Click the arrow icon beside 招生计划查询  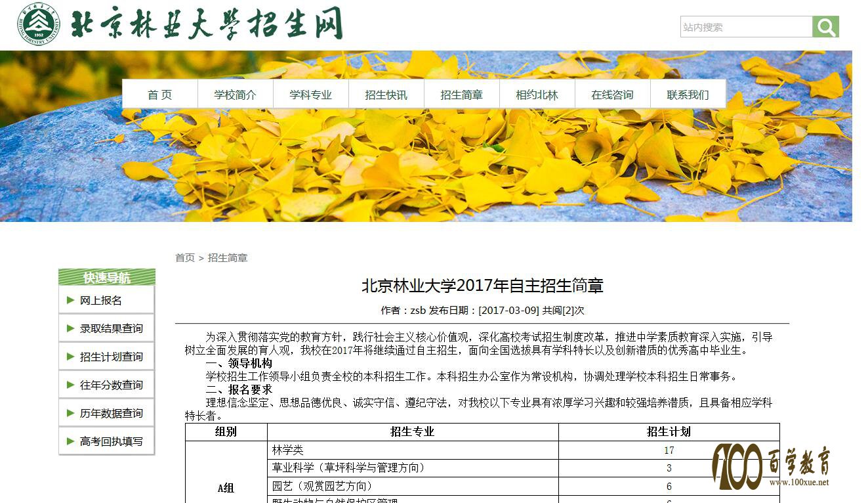70,357
